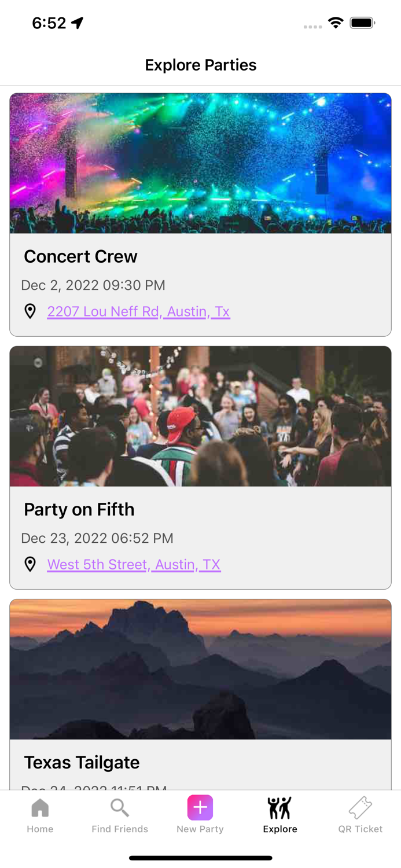Open the West 5th Street address link

click(x=134, y=564)
